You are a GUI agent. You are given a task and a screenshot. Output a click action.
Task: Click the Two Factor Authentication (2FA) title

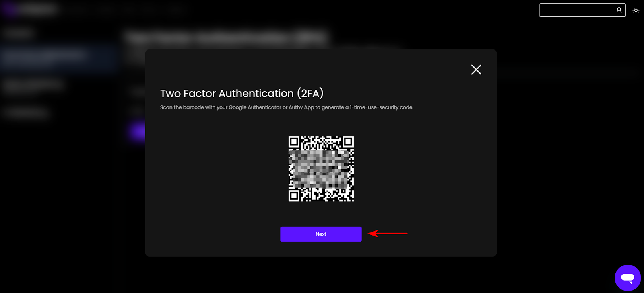[242, 93]
